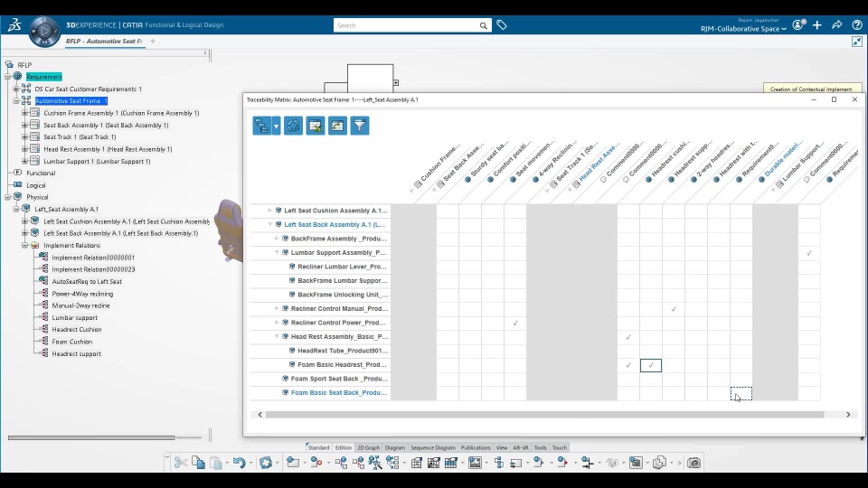The width and height of the screenshot is (868, 488).
Task: Switch to the Edition toolbar tab
Action: click(344, 447)
